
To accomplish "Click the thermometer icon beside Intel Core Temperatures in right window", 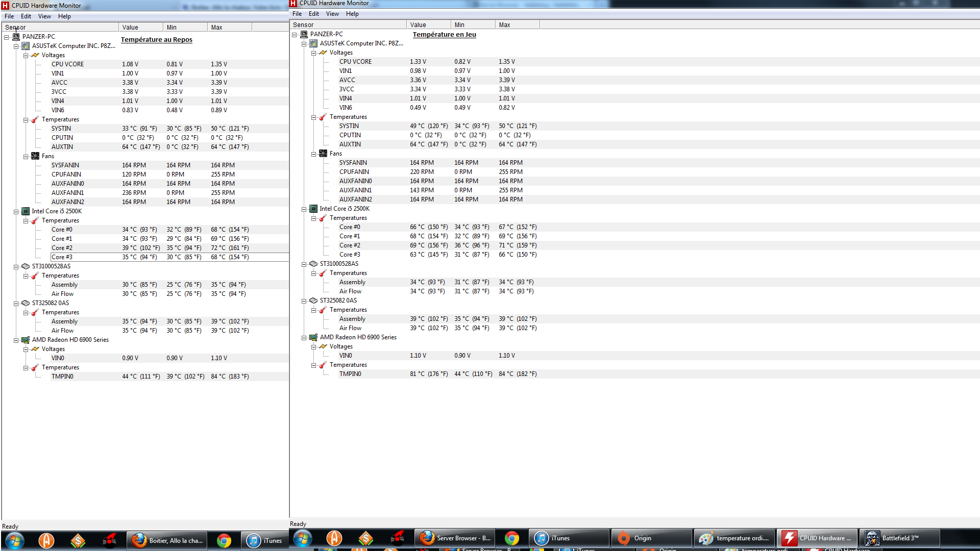I will pyautogui.click(x=323, y=218).
